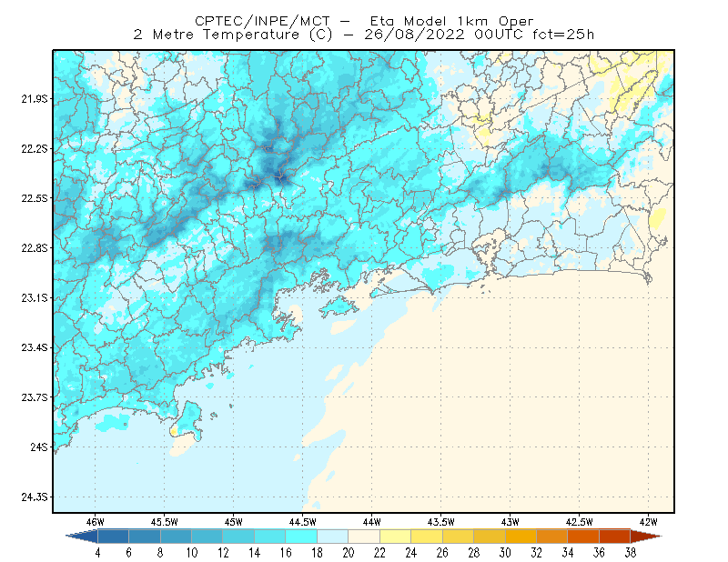Click the dark blue 4-6 color swatch

pyautogui.click(x=113, y=537)
